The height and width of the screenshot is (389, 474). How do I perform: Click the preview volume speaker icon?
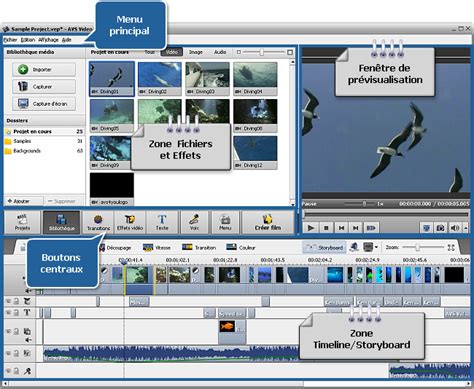tap(454, 228)
